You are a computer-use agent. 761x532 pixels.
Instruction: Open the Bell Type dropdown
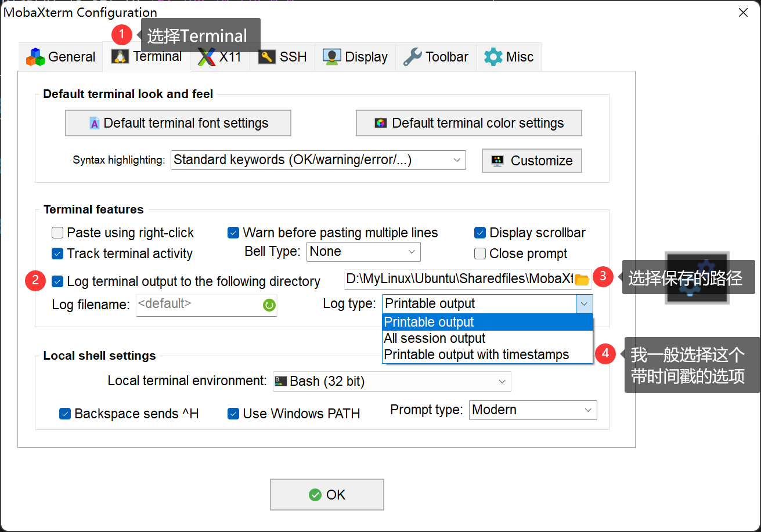tap(363, 252)
